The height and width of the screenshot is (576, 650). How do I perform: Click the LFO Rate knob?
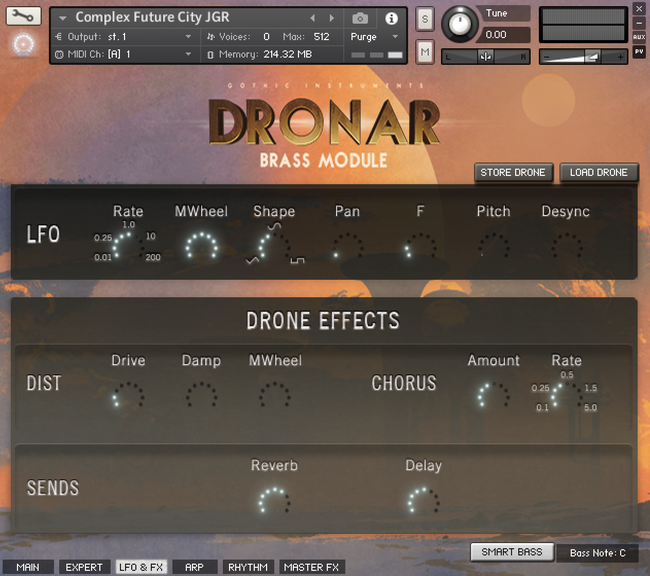pos(128,246)
